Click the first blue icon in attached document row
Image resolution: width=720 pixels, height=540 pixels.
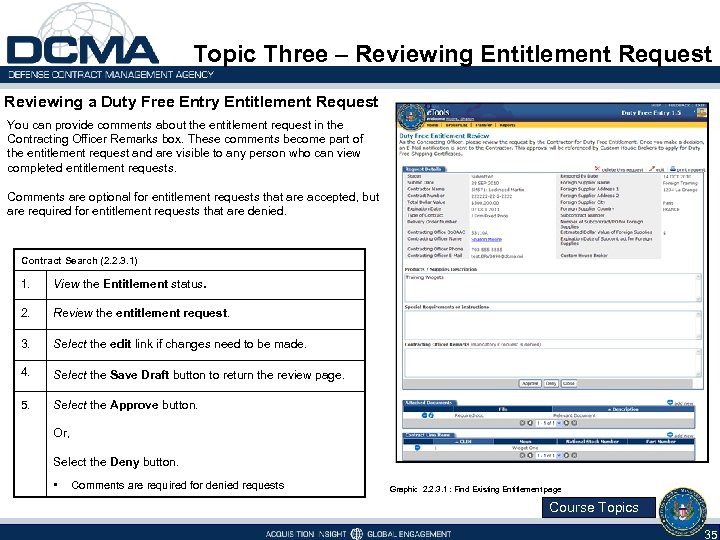(424, 415)
